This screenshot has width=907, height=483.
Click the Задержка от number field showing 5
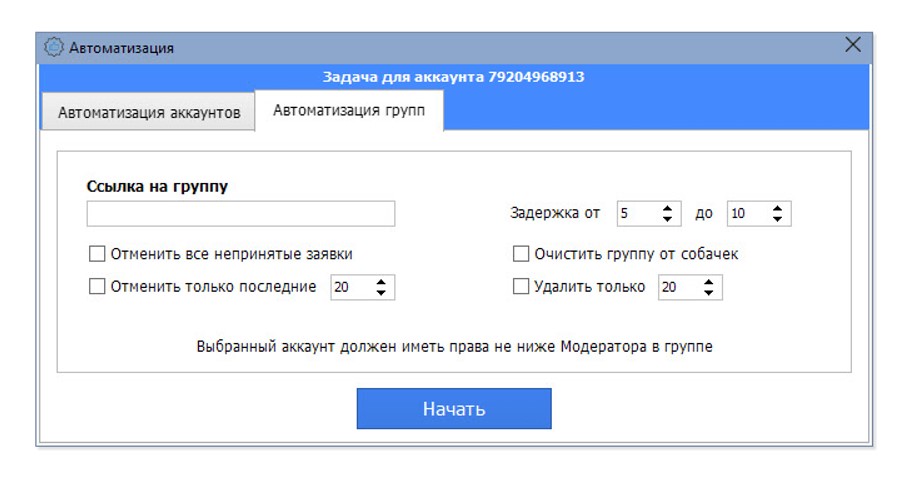pyautogui.click(x=636, y=214)
